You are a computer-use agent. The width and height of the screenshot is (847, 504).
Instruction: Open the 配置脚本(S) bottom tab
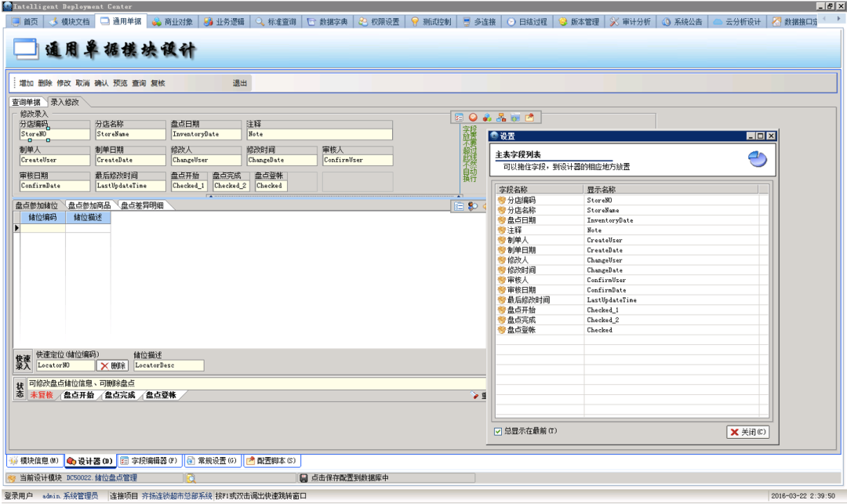pyautogui.click(x=271, y=461)
